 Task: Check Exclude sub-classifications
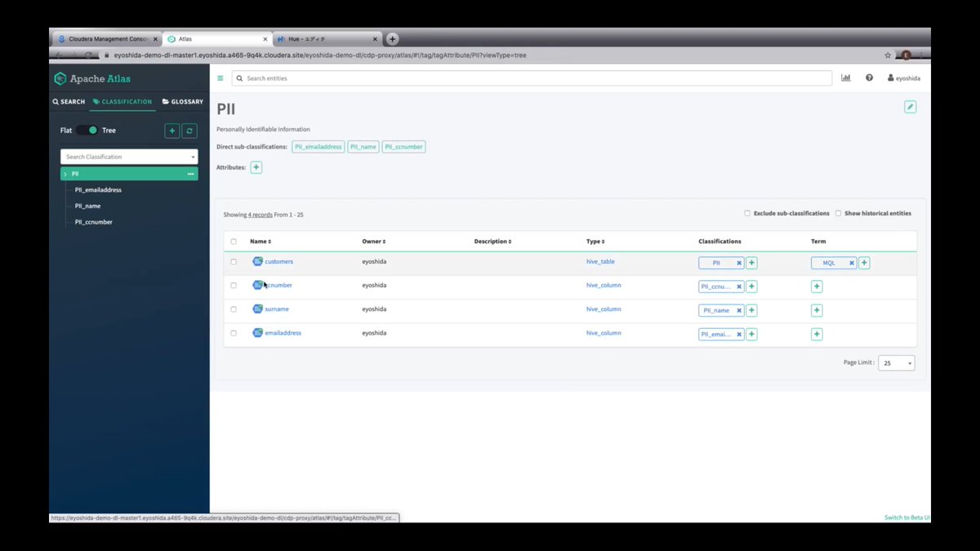point(747,213)
